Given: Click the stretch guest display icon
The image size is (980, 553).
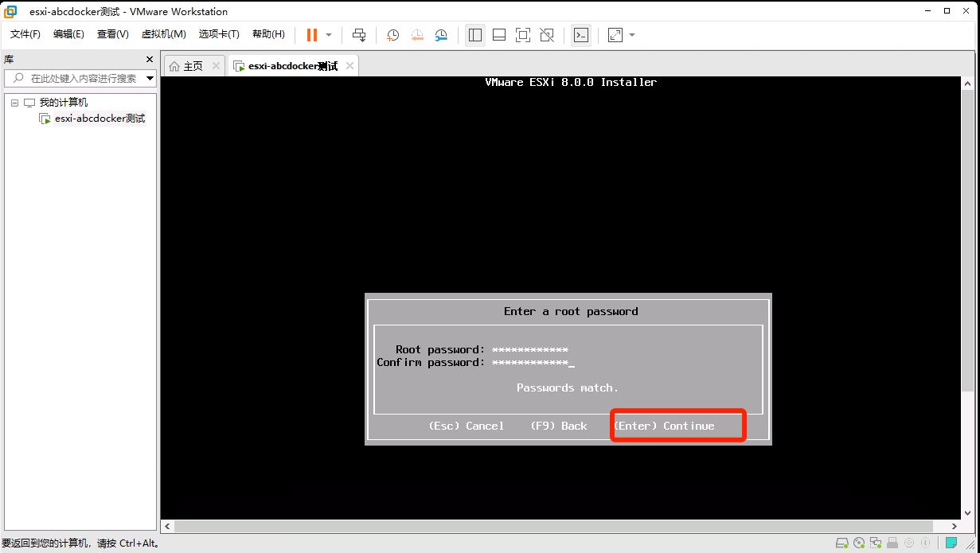Looking at the screenshot, I should pyautogui.click(x=615, y=35).
